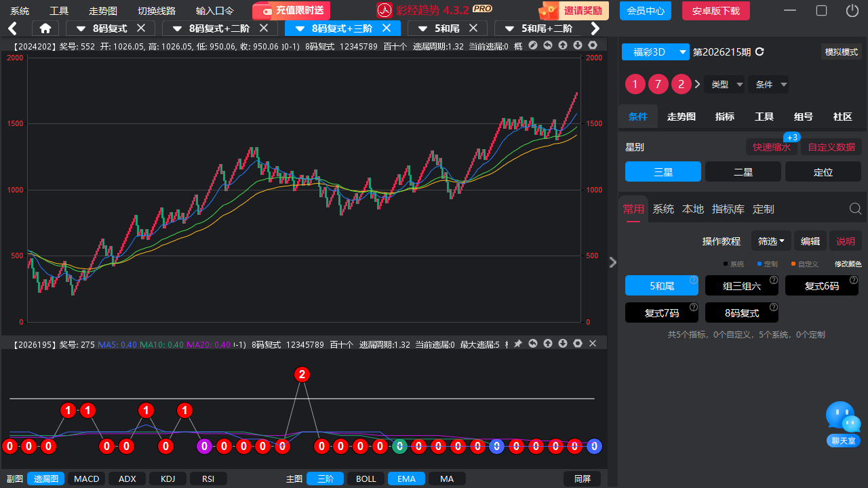Screen dimensions: 868x488
Task: Expand the 类型 type dropdown
Action: pyautogui.click(x=725, y=85)
